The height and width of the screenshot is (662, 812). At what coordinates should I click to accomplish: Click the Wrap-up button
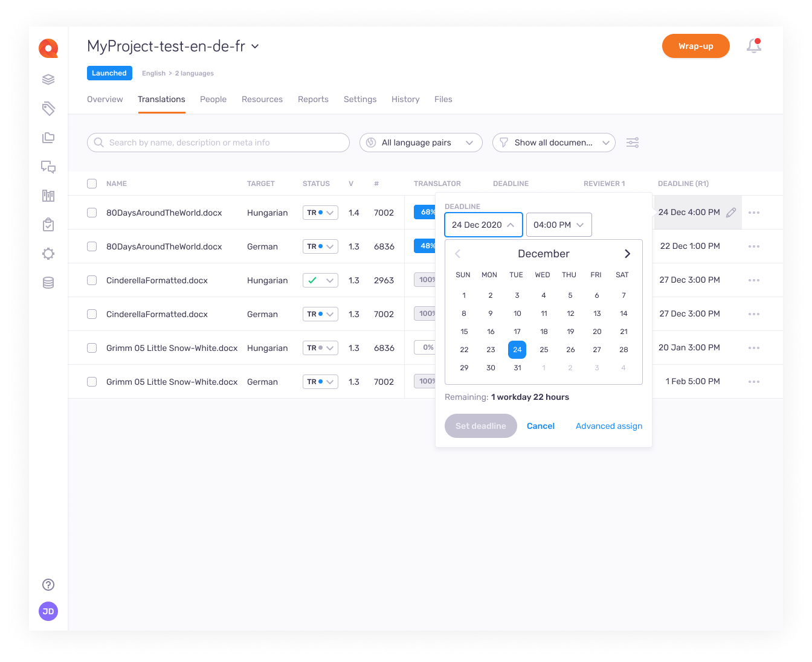(x=695, y=46)
